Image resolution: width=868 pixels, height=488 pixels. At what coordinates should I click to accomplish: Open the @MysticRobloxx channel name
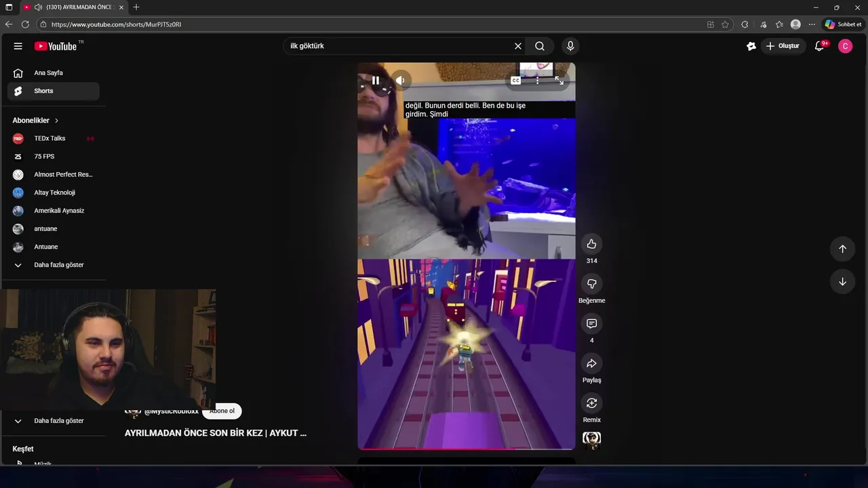coord(172,411)
